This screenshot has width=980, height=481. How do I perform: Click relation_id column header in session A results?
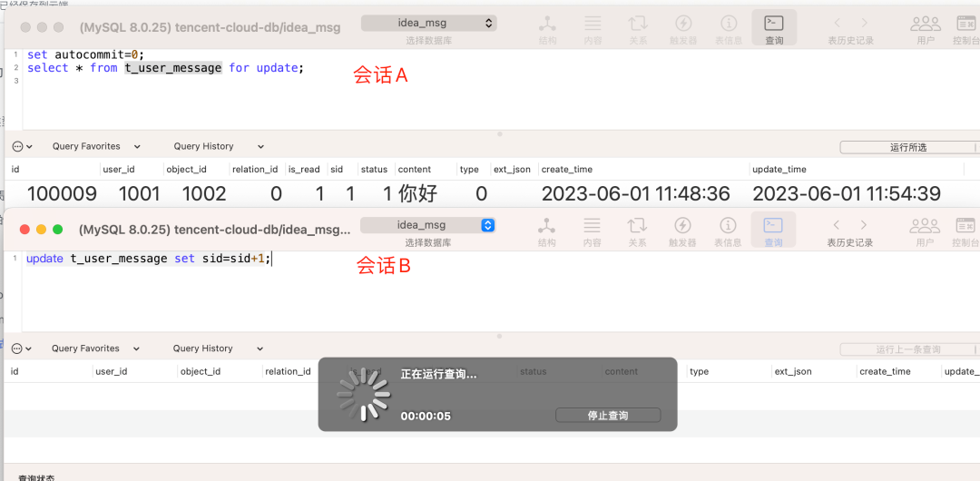pos(256,170)
